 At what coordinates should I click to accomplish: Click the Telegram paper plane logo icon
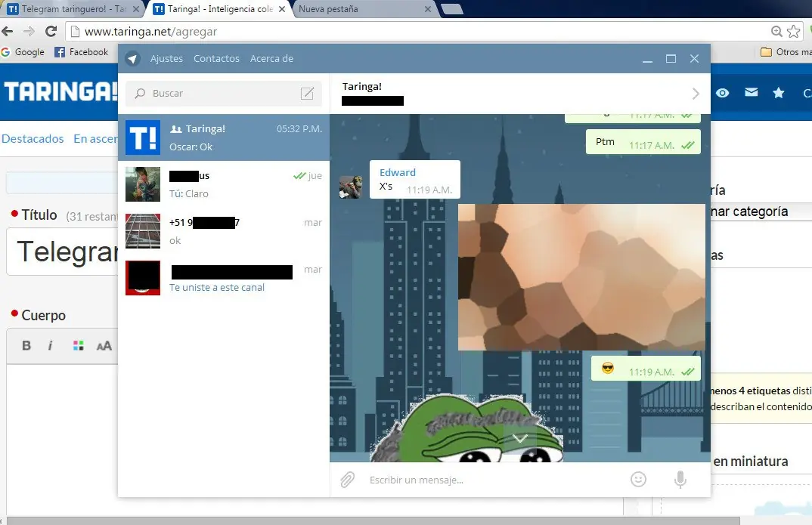[132, 58]
